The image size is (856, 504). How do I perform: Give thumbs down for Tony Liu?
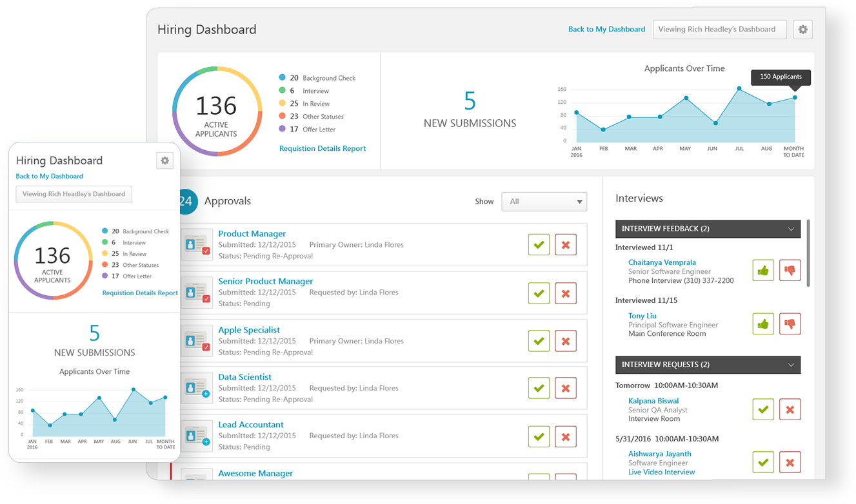pos(790,324)
